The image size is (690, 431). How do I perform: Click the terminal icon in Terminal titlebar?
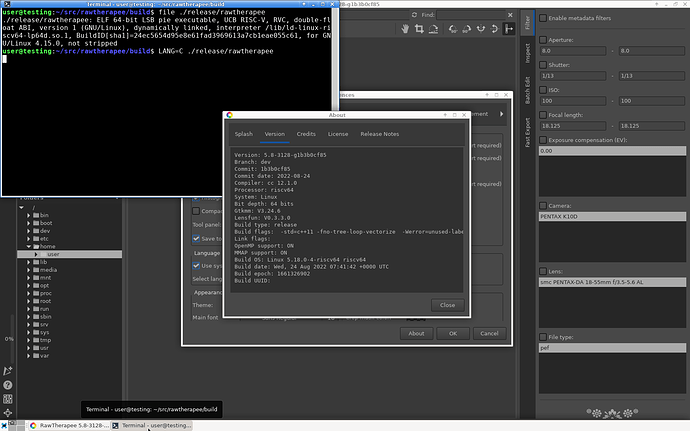[x=7, y=4]
